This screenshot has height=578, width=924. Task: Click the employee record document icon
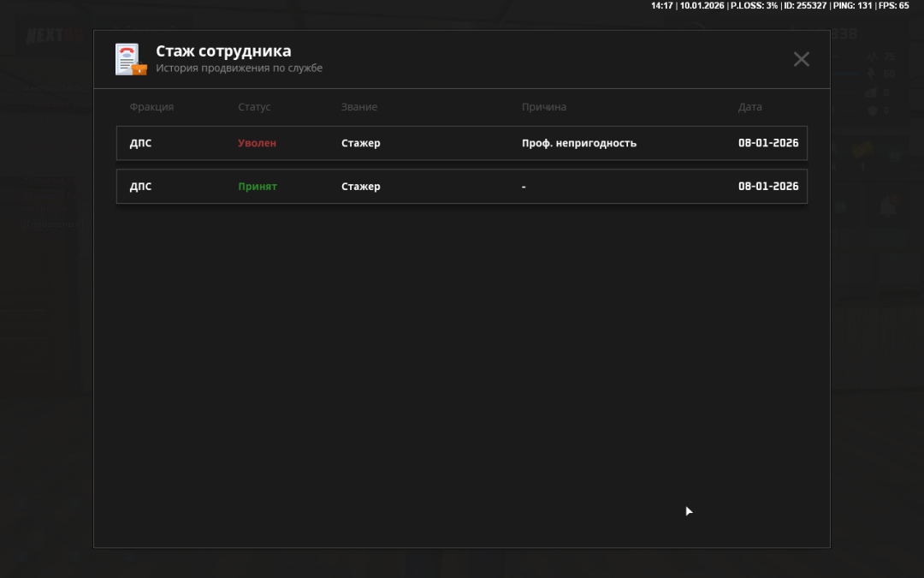tap(131, 59)
